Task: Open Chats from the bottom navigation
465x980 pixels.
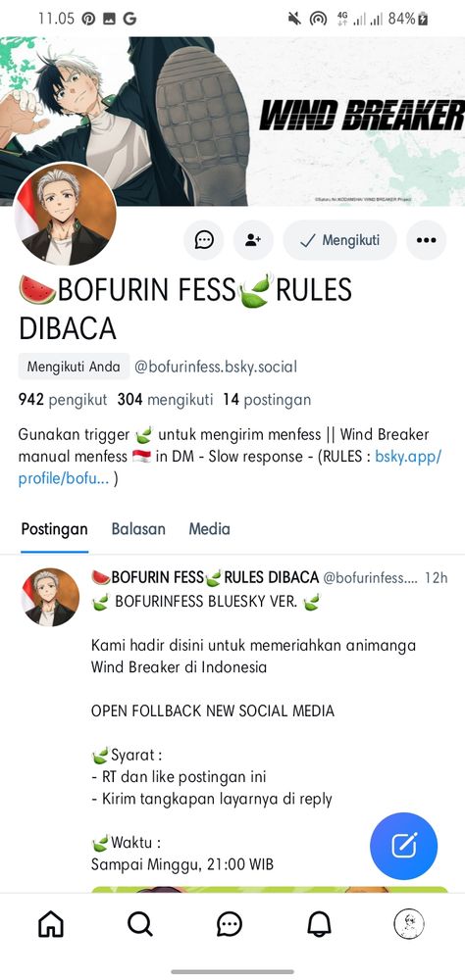Action: [x=230, y=924]
